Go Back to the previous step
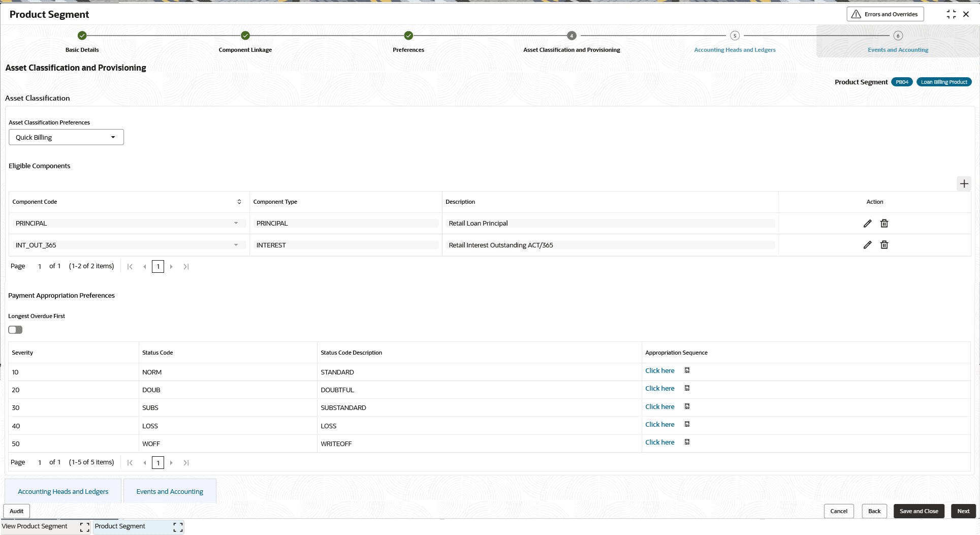The image size is (980, 535). (874, 511)
